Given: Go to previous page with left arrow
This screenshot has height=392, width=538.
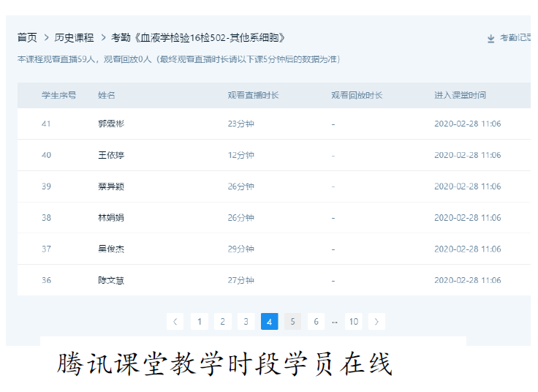Looking at the screenshot, I should click(x=175, y=322).
